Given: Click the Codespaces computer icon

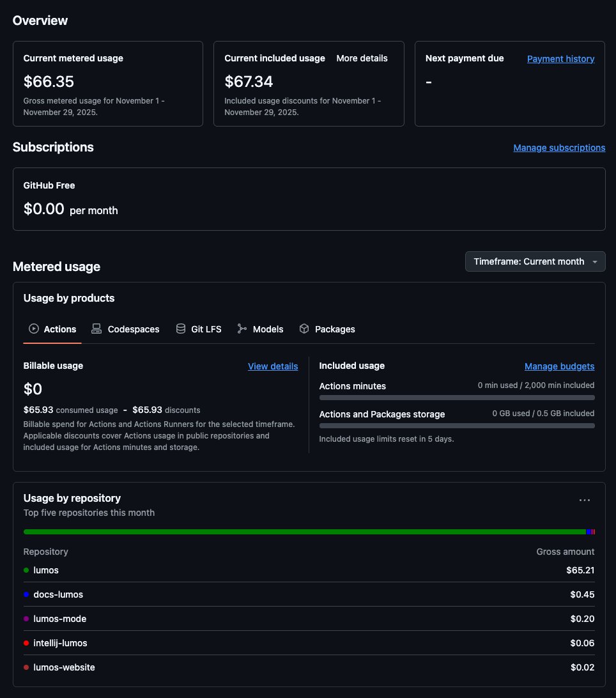Looking at the screenshot, I should (96, 329).
